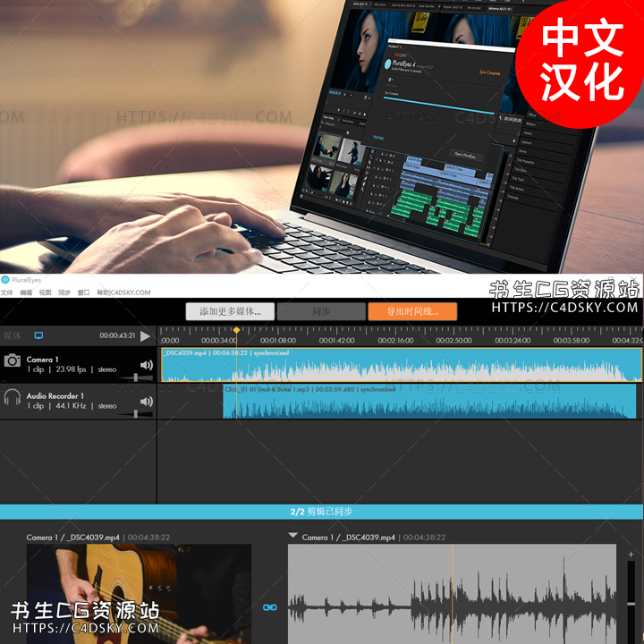Viewport: 644px width, 644px height.
Task: Select the Dust & Bone 1.mp3 audio clip
Action: 429,402
